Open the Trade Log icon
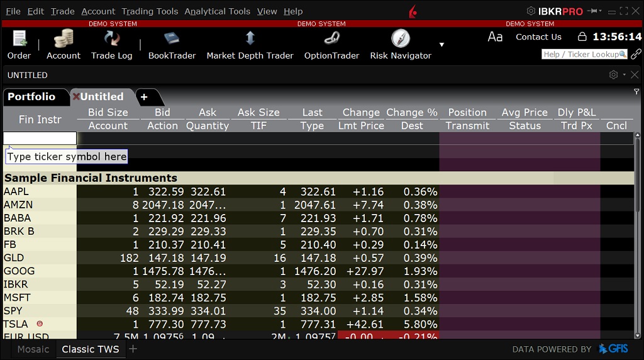644x360 pixels. 111,38
